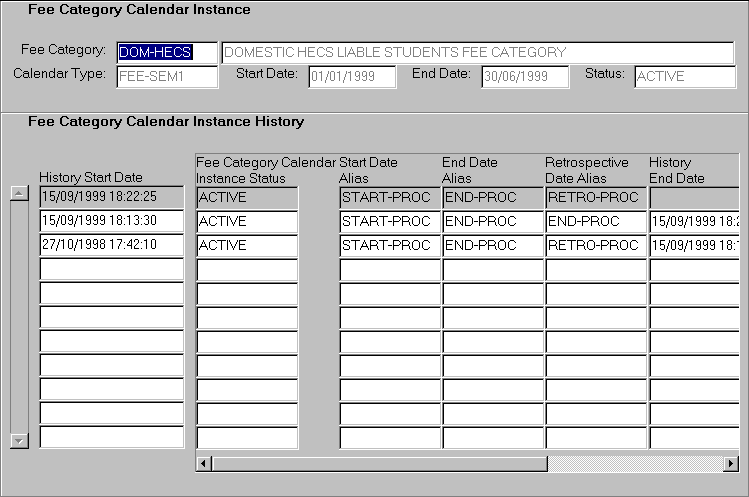The height and width of the screenshot is (497, 749).
Task: Select history row dated 15/09/1999 18:13:30
Action: click(112, 221)
